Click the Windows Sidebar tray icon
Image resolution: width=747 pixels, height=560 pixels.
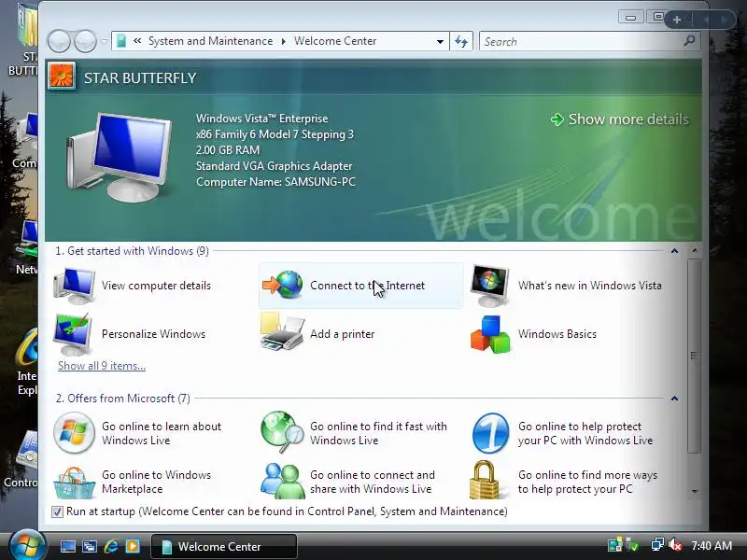(614, 545)
